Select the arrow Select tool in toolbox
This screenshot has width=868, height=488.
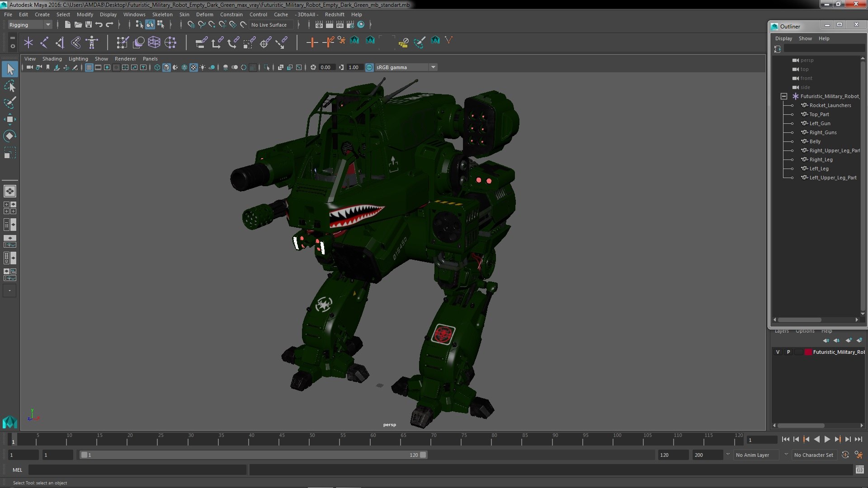point(10,69)
